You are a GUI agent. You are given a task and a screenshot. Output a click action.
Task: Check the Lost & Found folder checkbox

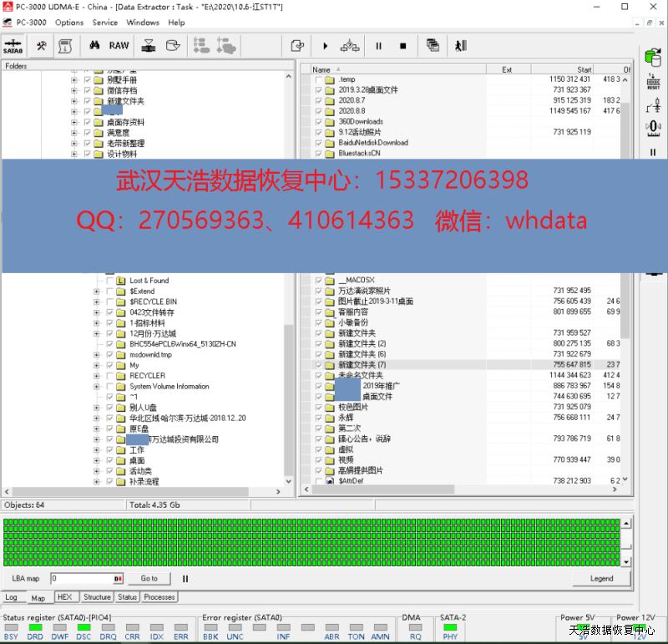click(110, 281)
